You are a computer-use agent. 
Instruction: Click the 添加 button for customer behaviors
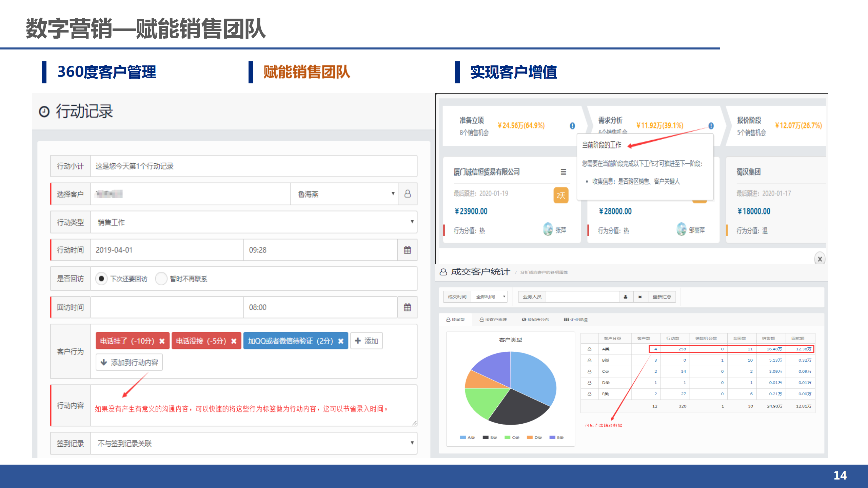click(x=366, y=341)
